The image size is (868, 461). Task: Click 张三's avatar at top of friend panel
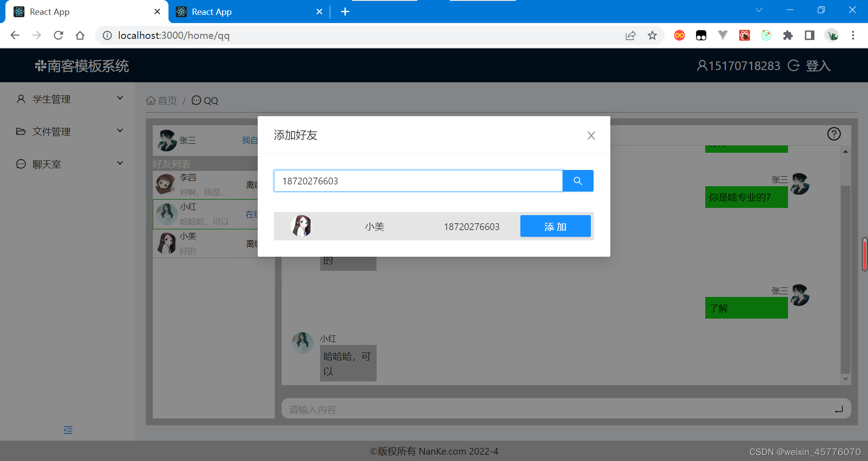[167, 141]
